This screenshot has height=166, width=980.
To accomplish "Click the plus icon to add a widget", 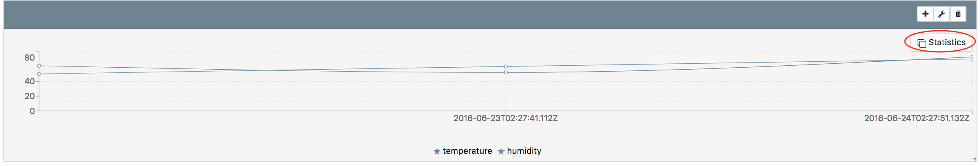I will point(925,14).
